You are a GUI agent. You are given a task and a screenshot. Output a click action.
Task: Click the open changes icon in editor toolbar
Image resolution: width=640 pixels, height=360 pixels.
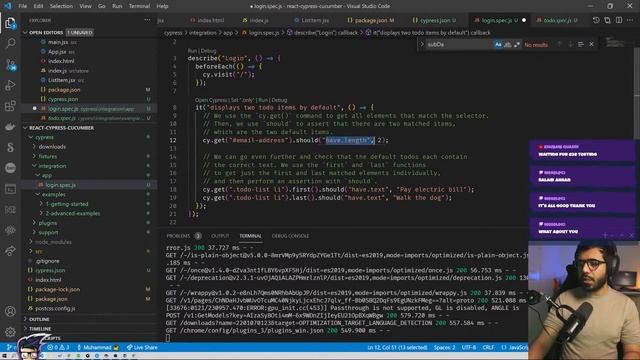[x=607, y=20]
